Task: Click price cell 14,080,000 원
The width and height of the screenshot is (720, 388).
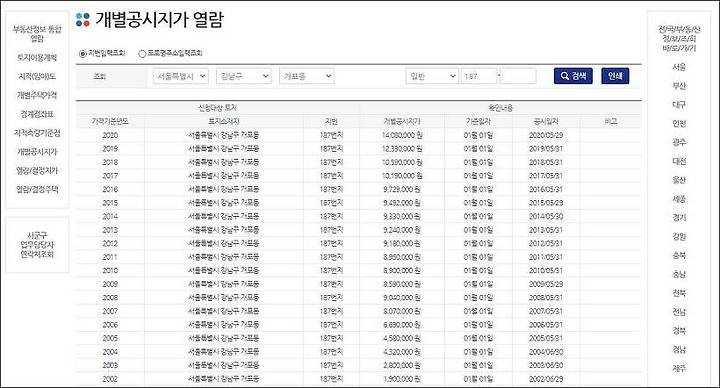Action: pos(402,135)
